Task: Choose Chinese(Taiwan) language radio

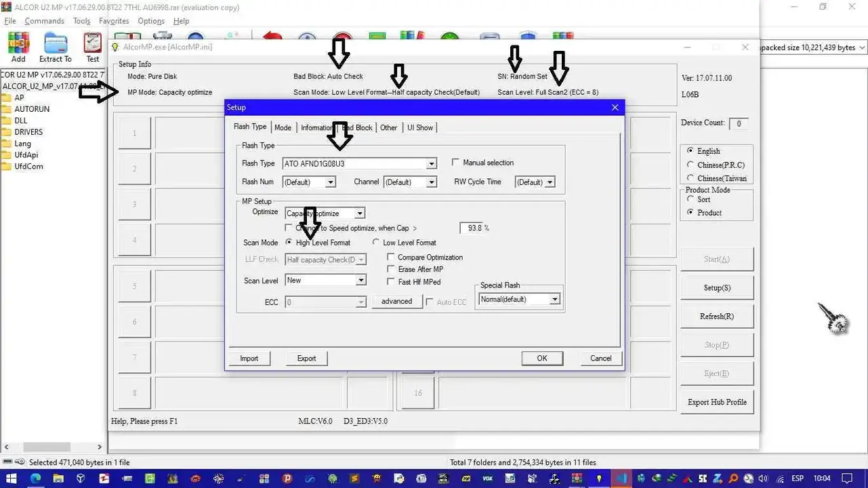Action: [690, 178]
